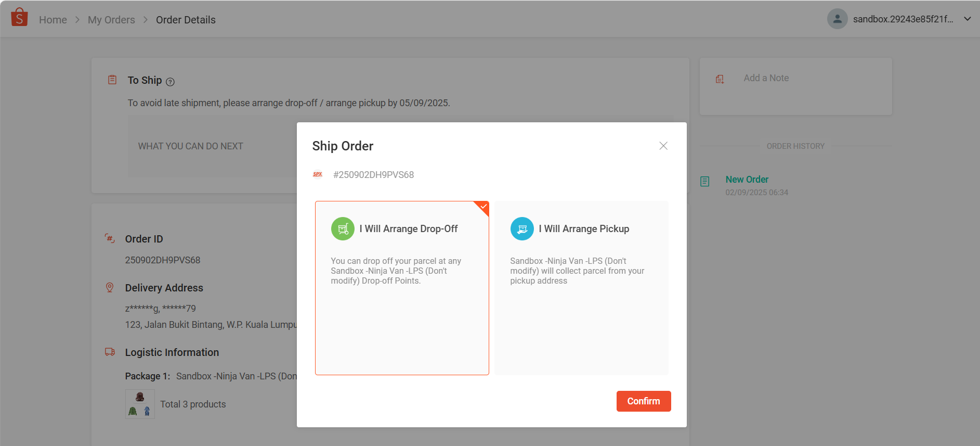Select I Will Arrange Drop-Off option

point(402,288)
